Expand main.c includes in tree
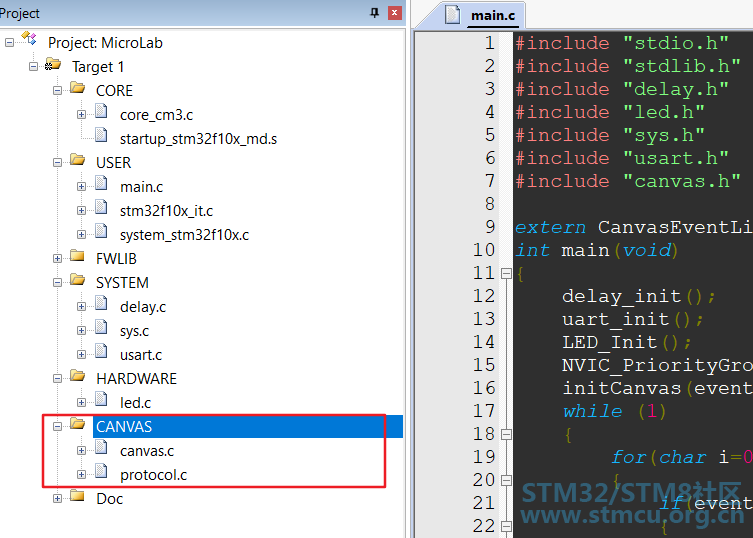Image resolution: width=753 pixels, height=538 pixels. 81,186
